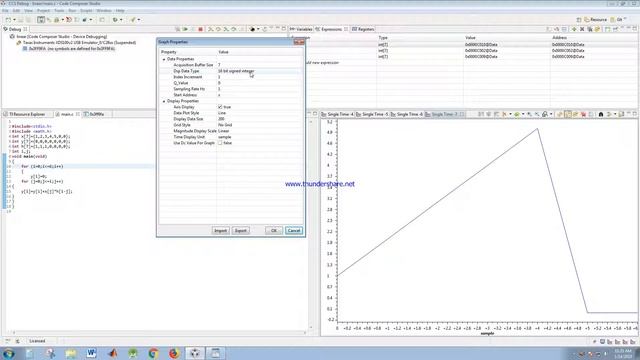Open the Window menu
Screen dimensions: 640x360
click(x=104, y=11)
